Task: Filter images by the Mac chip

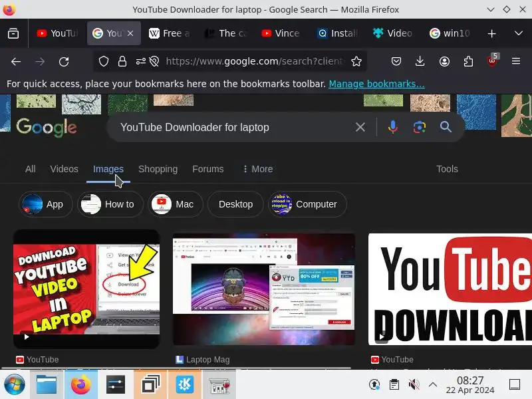Action: 175,204
